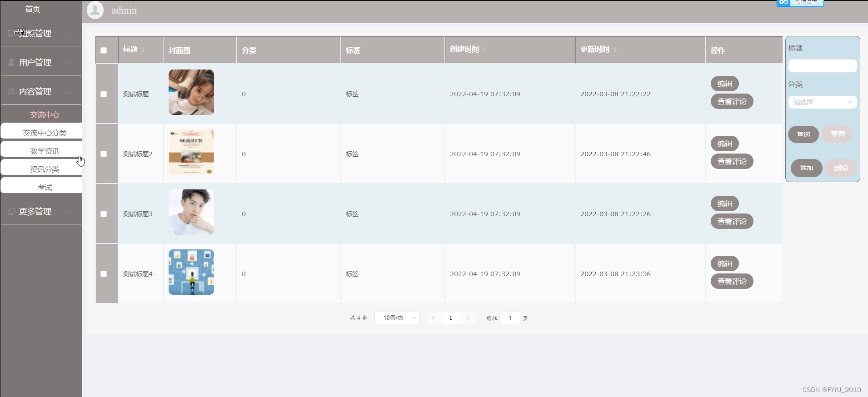
Task: Open cover image of row 测试标题
Action: [x=191, y=92]
